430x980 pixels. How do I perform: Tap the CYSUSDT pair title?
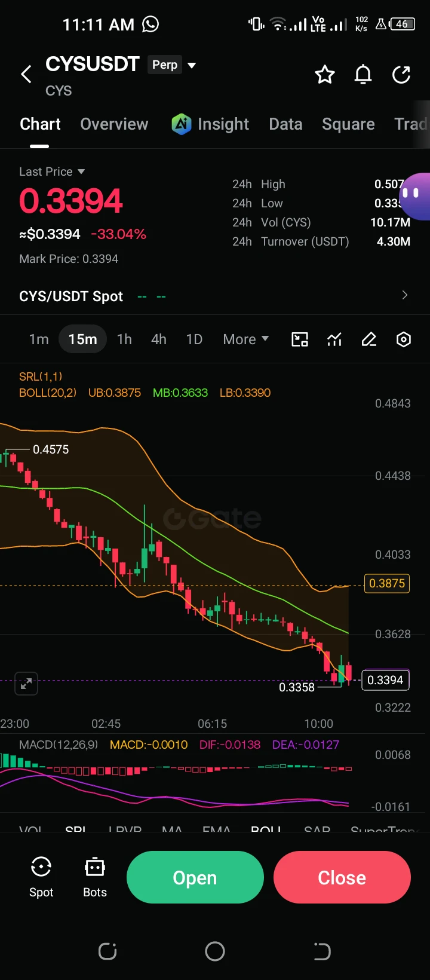93,64
